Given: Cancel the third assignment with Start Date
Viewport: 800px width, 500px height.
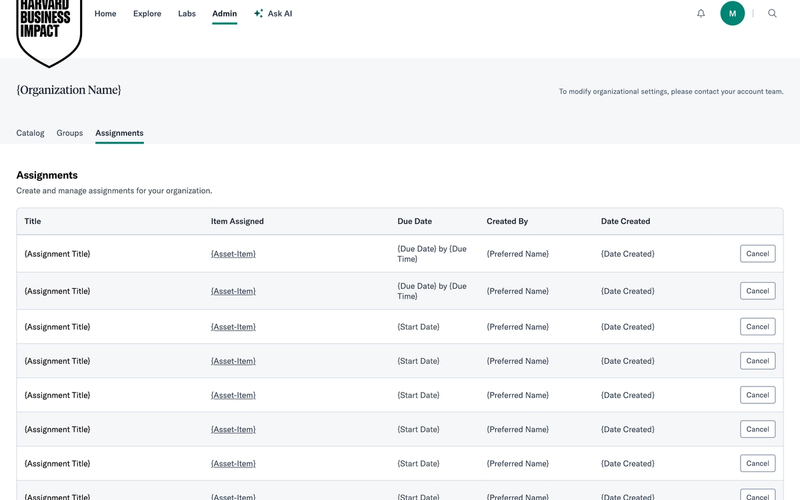Looking at the screenshot, I should click(758, 395).
